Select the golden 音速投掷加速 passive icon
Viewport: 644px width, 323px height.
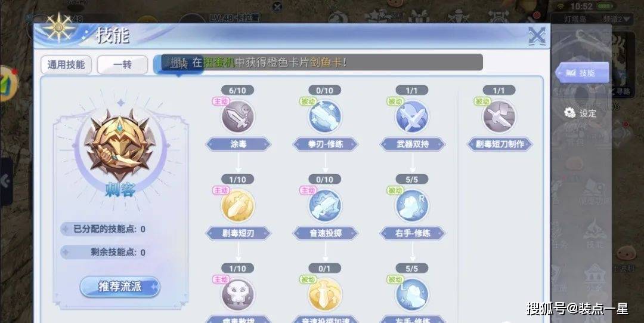(x=325, y=294)
